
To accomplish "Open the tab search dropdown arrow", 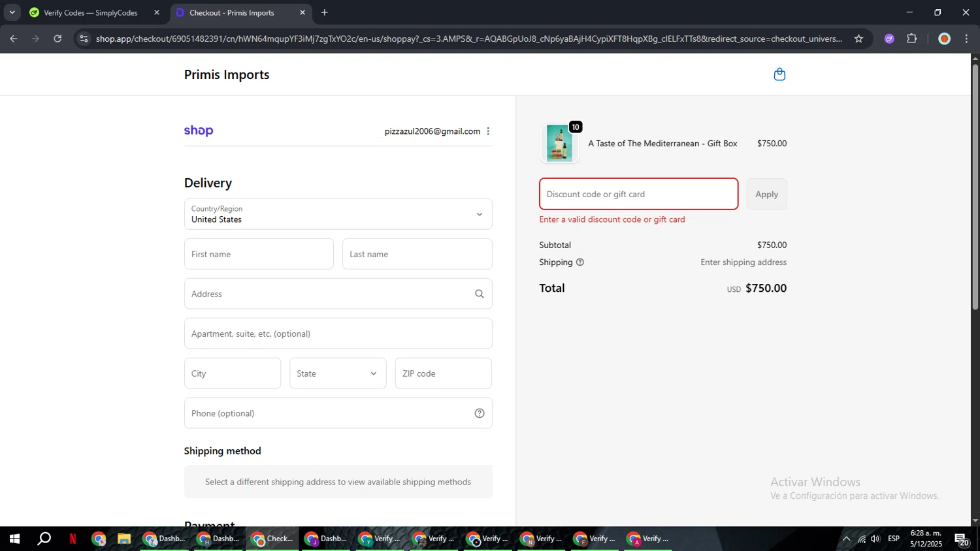I will click(12, 12).
